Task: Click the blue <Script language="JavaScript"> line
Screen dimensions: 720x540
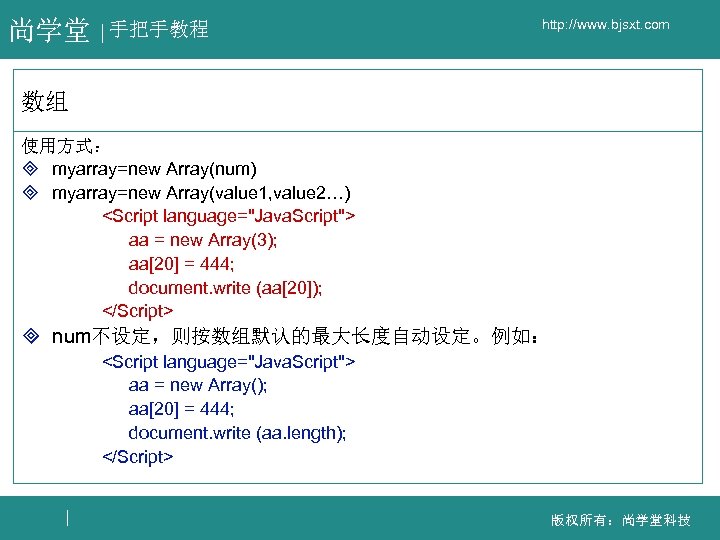Action: pos(229,362)
